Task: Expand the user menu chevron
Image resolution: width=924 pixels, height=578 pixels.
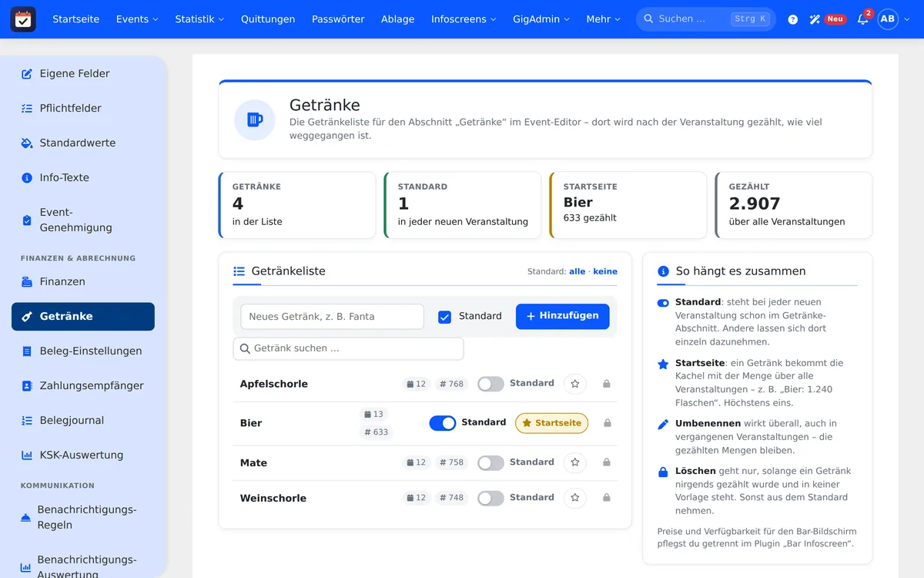Action: (x=907, y=19)
